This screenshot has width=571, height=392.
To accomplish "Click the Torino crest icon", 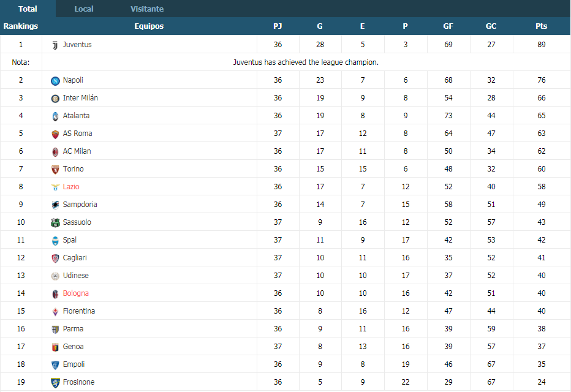I will coord(55,170).
